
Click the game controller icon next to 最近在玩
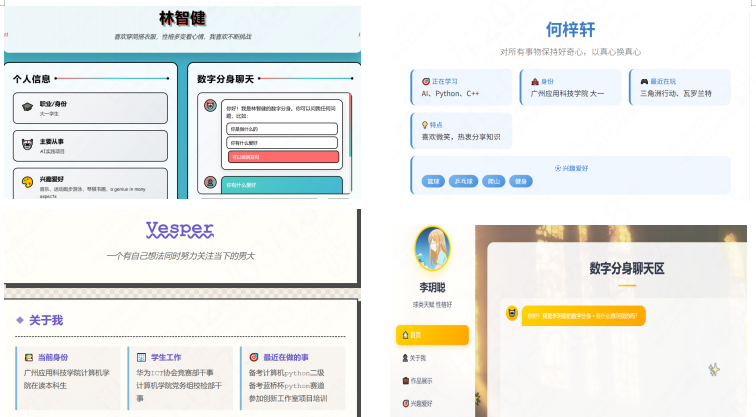coord(644,81)
